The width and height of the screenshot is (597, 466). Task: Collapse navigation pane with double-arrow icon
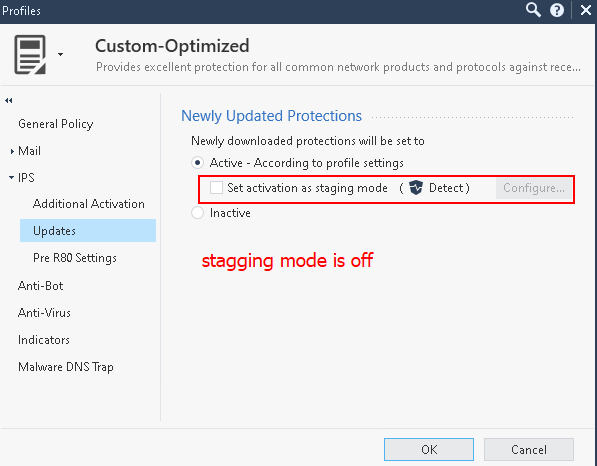9,101
